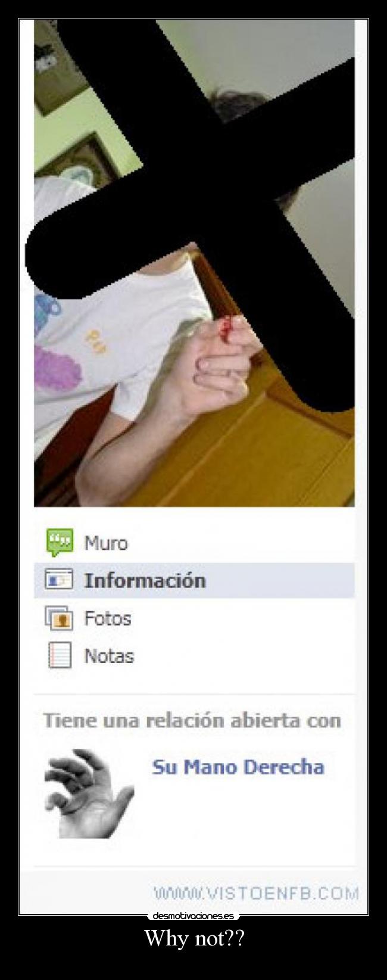Click the large profile photo
Image resolution: width=387 pixels, height=980 pixels.
(194, 263)
